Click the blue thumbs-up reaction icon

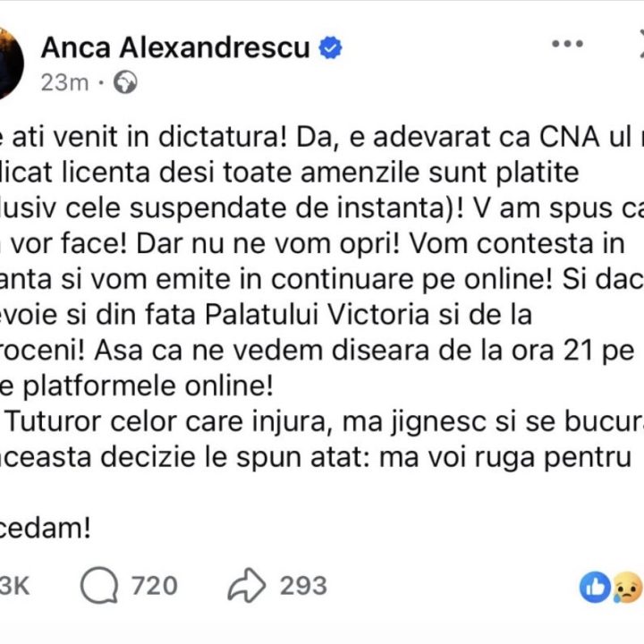594,587
